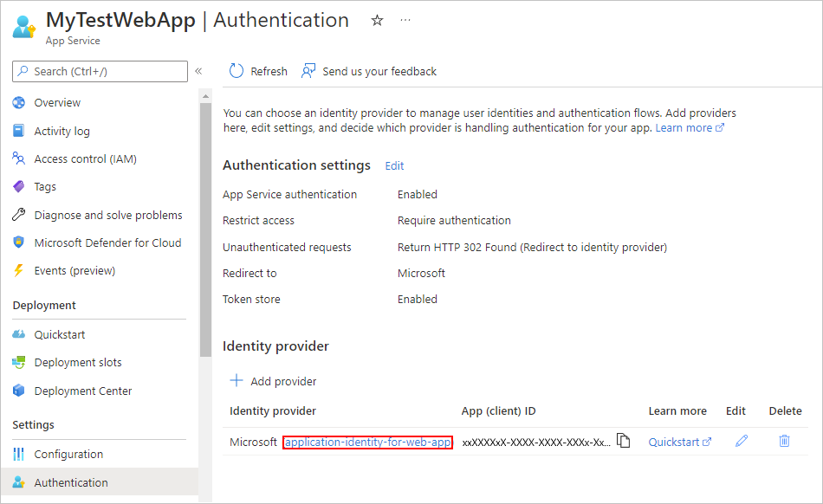Copy the App (client) ID value

623,441
